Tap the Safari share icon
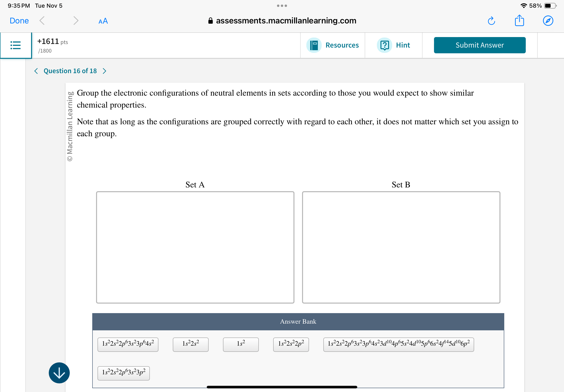564x392 pixels. 519,21
